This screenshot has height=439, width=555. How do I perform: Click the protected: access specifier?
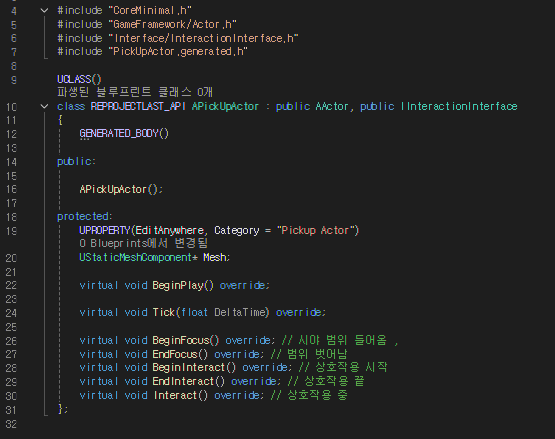coord(85,216)
